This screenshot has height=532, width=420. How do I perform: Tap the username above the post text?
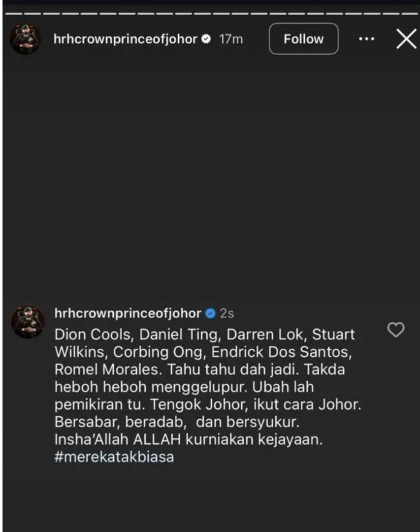128,313
